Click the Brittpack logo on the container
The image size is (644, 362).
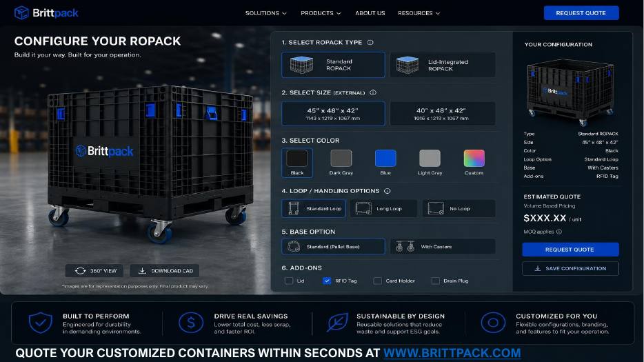click(105, 151)
